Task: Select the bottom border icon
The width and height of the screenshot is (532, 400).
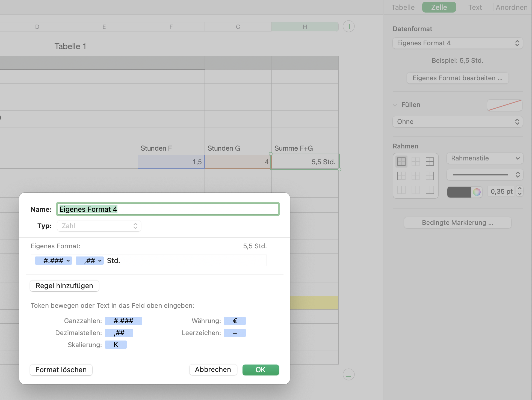Action: (x=430, y=190)
